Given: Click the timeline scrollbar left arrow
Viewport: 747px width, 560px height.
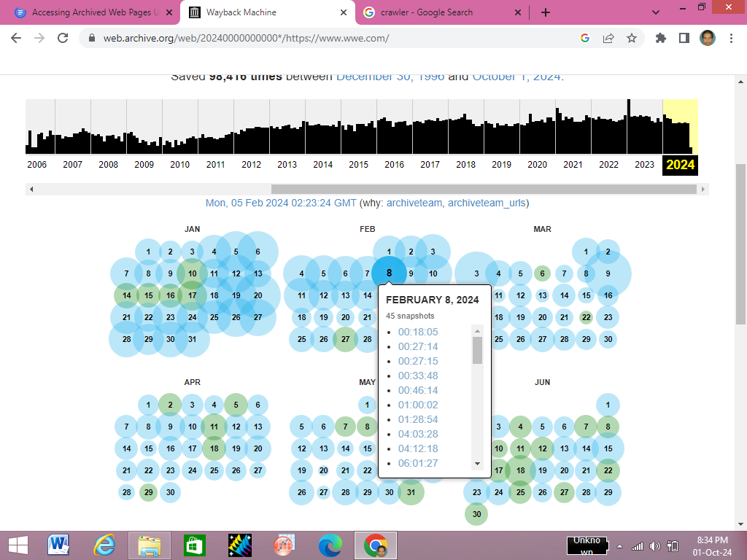Looking at the screenshot, I should (31, 190).
